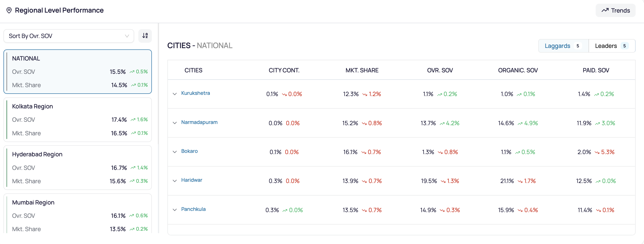The image size is (644, 244).
Task: Expand the Narmadapuram row chevron
Action: pos(175,123)
